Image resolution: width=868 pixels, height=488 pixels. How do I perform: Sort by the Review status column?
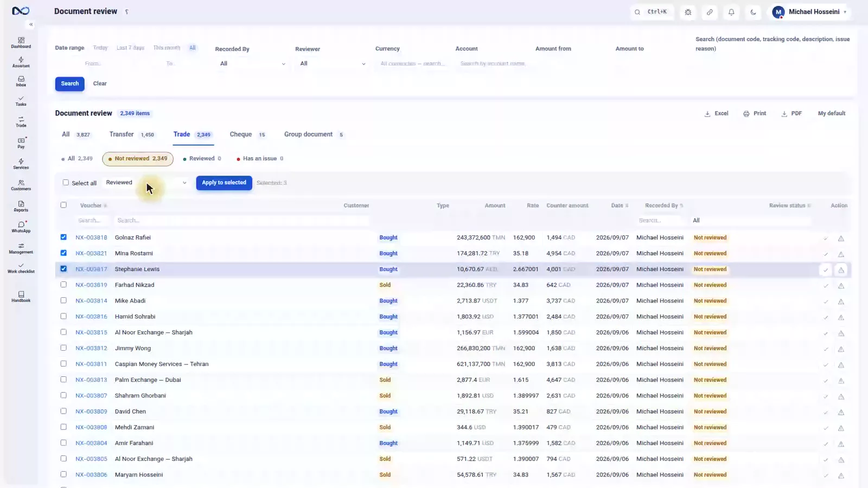tap(789, 206)
